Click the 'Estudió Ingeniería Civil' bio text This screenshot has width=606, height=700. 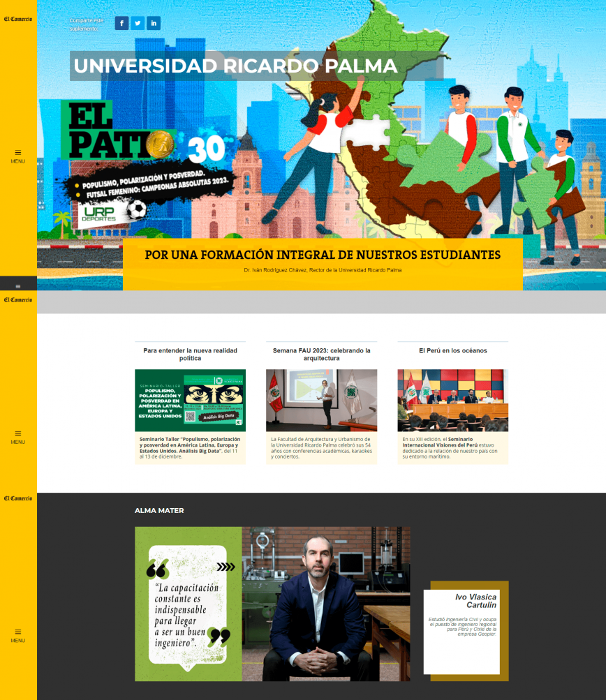463,627
